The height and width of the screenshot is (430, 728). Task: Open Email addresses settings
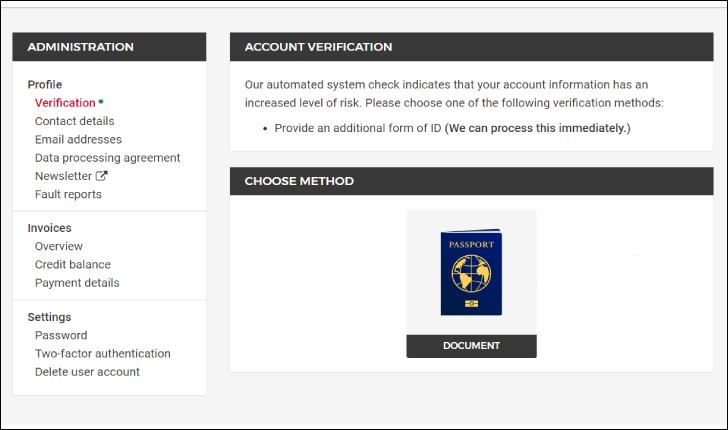point(78,139)
